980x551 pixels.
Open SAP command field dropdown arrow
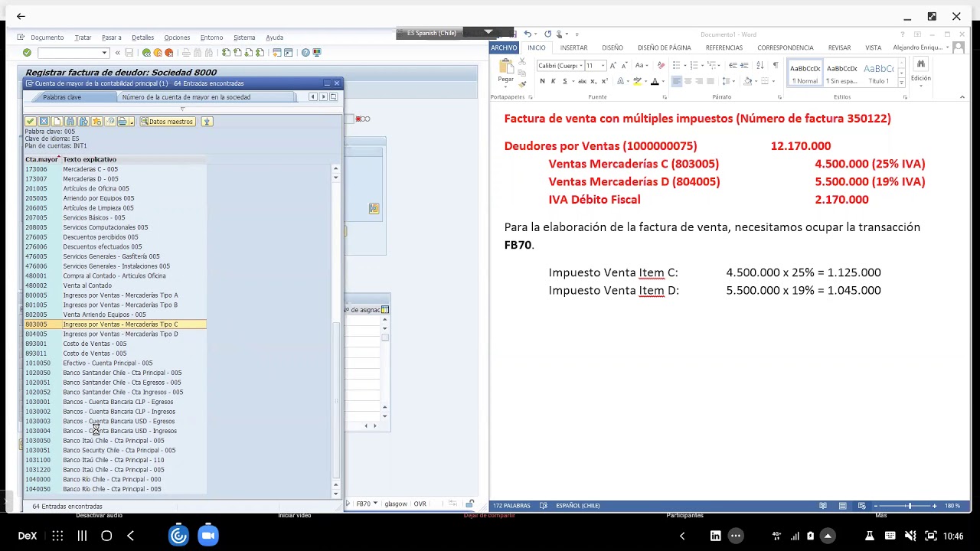pos(105,53)
